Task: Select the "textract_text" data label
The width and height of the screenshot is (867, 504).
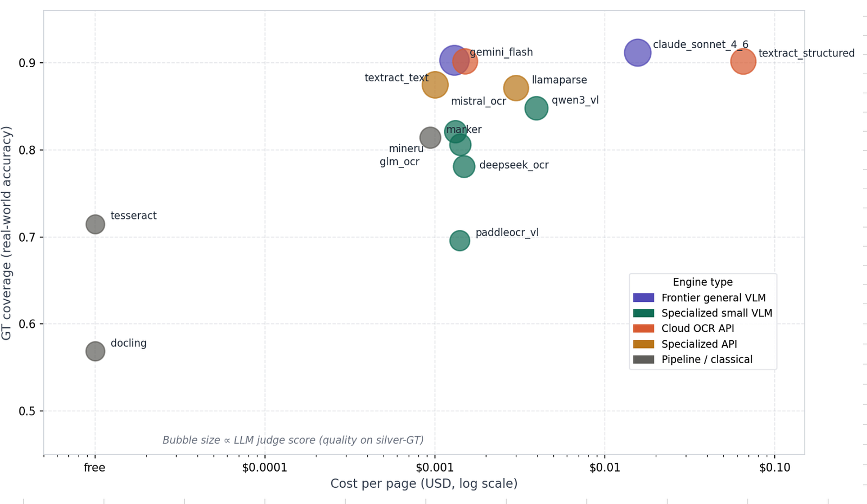Action: pyautogui.click(x=397, y=77)
